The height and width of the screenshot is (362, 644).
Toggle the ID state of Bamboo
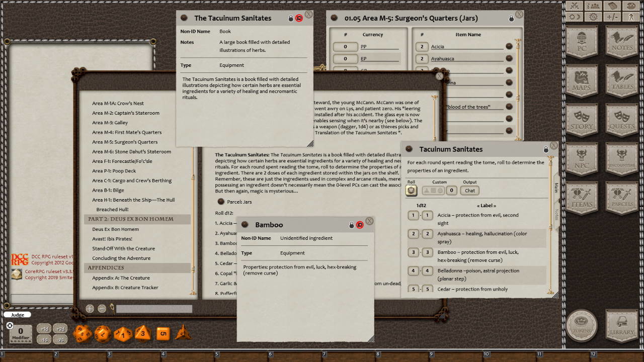(x=360, y=225)
